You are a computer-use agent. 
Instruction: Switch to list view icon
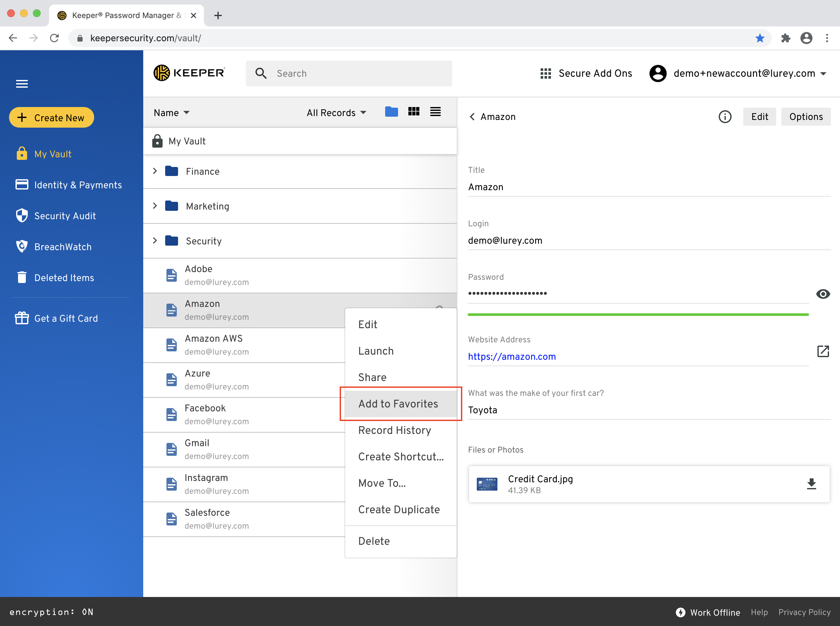point(435,112)
